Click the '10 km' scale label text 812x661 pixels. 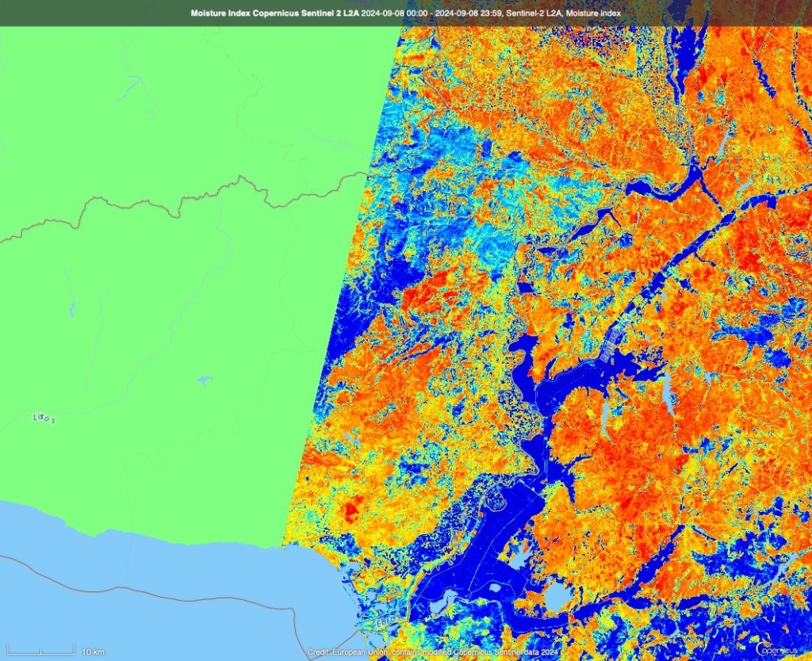point(93,652)
